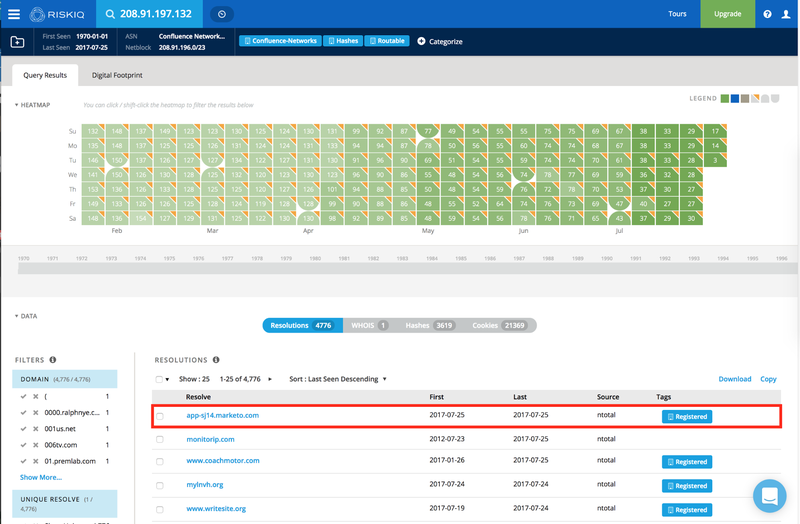Open app-sj14.marketo.com link
This screenshot has height=524, width=800.
tap(222, 415)
